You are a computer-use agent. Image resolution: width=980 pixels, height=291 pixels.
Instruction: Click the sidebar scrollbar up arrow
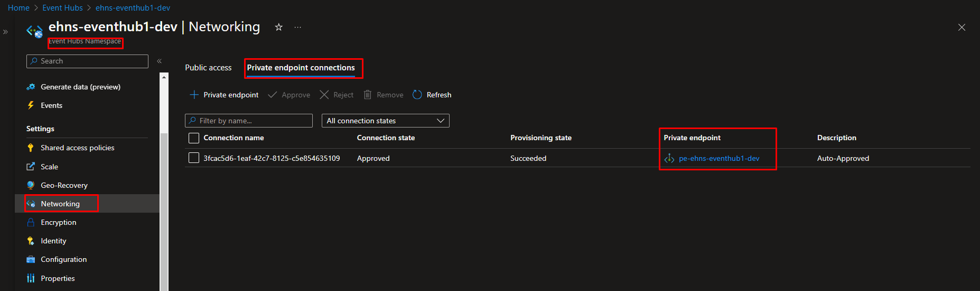(x=164, y=77)
